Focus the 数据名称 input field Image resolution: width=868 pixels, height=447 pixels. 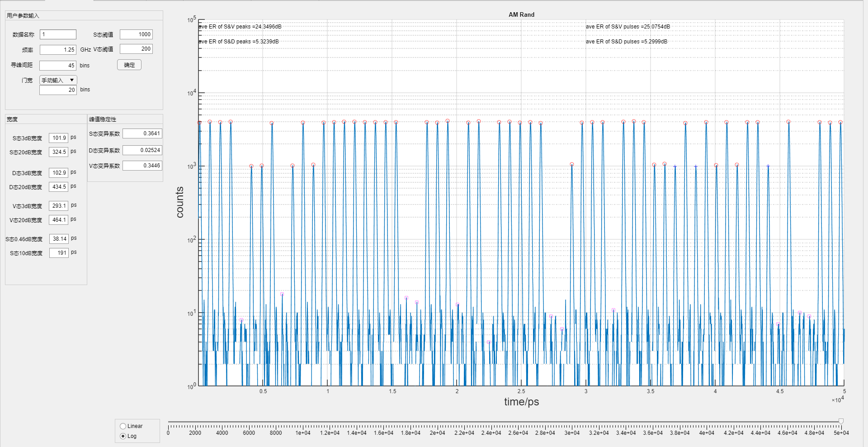[x=58, y=34]
